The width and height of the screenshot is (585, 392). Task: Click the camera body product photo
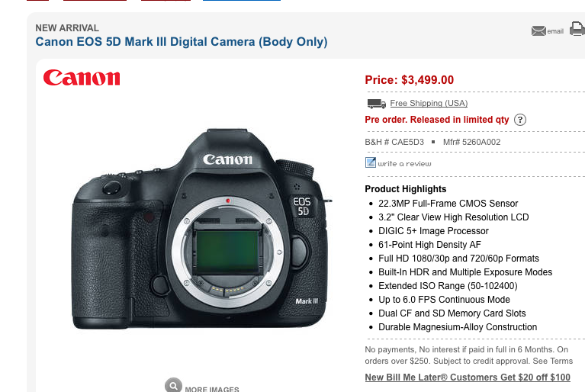[x=202, y=229]
